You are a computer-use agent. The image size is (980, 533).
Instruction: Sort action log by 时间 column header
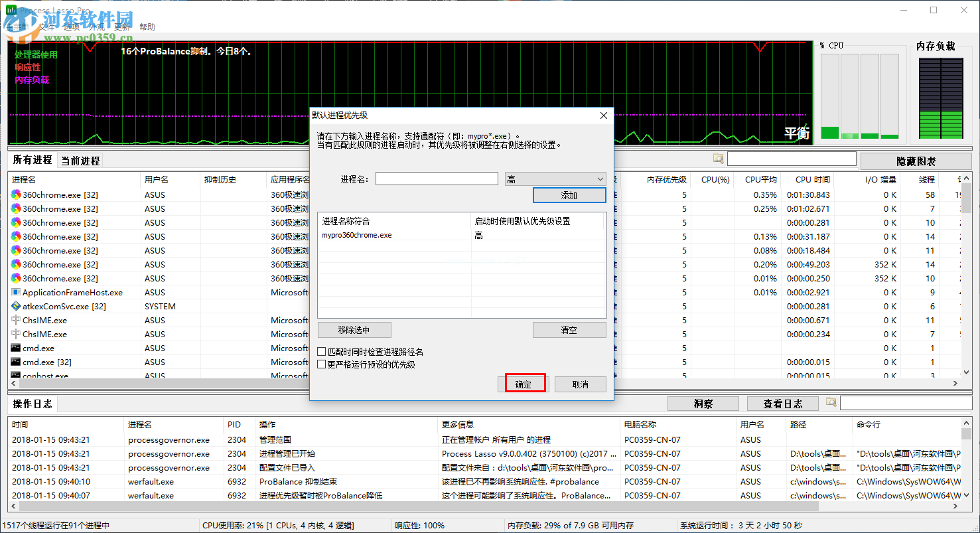[66, 424]
